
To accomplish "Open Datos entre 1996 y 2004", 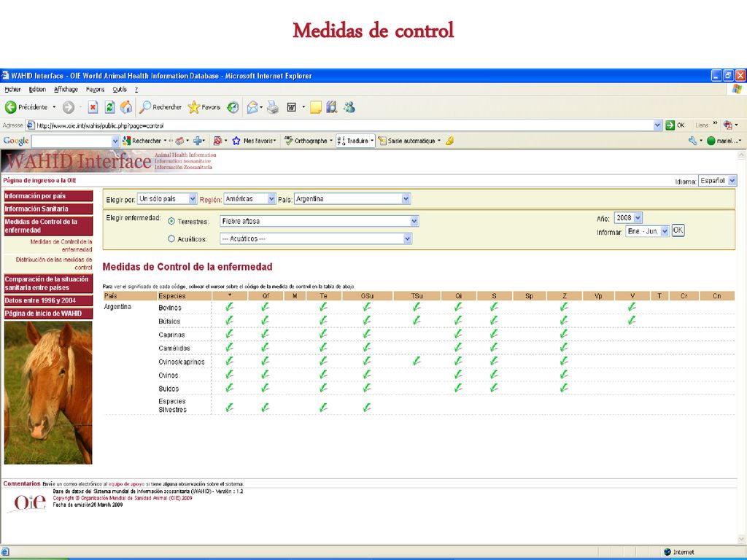I will pos(48,300).
